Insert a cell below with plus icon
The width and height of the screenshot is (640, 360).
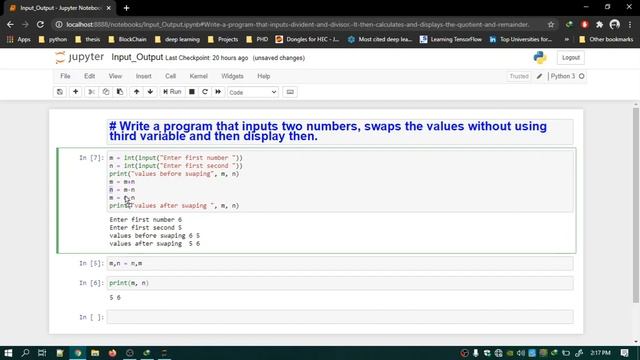pos(76,92)
